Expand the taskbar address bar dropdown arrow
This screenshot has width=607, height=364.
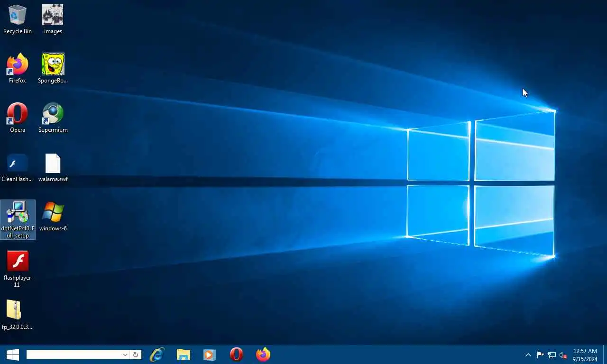[125, 355]
